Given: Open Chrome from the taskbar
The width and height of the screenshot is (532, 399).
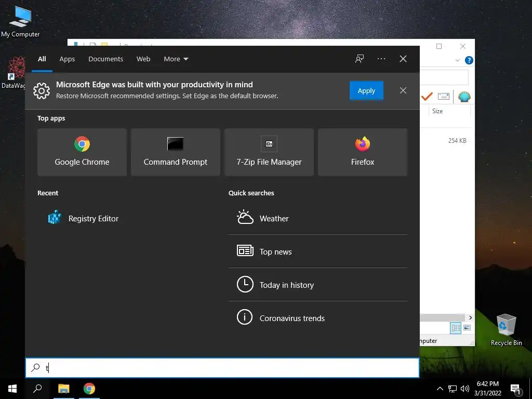Looking at the screenshot, I should [89, 389].
